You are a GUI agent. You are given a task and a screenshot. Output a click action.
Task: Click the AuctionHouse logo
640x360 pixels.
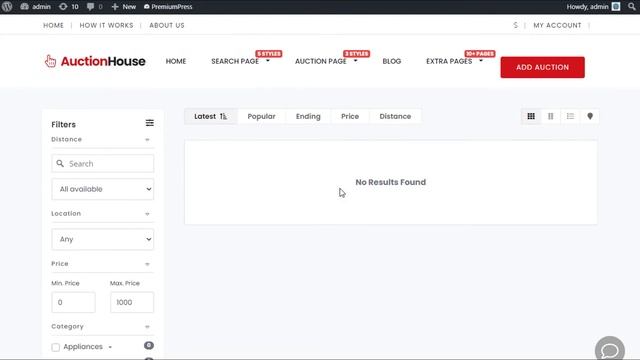95,61
